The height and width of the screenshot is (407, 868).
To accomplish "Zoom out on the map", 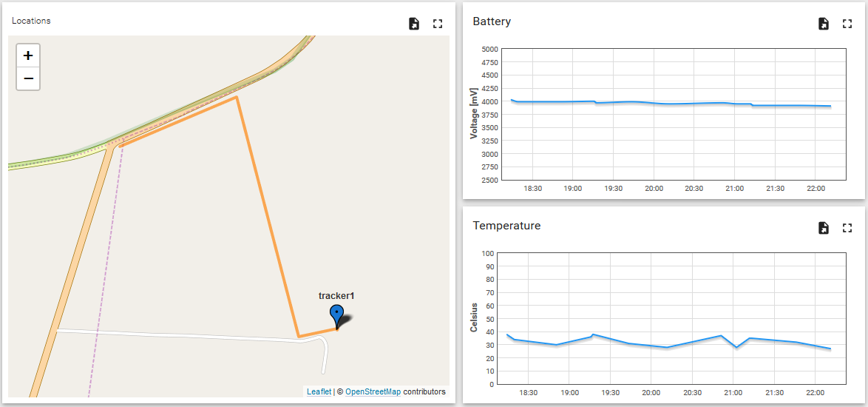I will point(28,78).
